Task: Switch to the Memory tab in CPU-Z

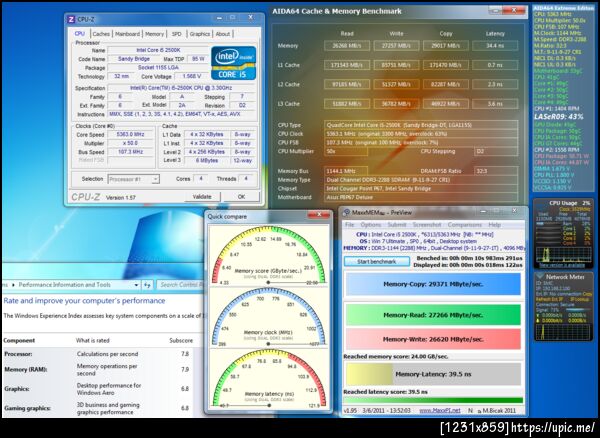Action: [x=154, y=34]
